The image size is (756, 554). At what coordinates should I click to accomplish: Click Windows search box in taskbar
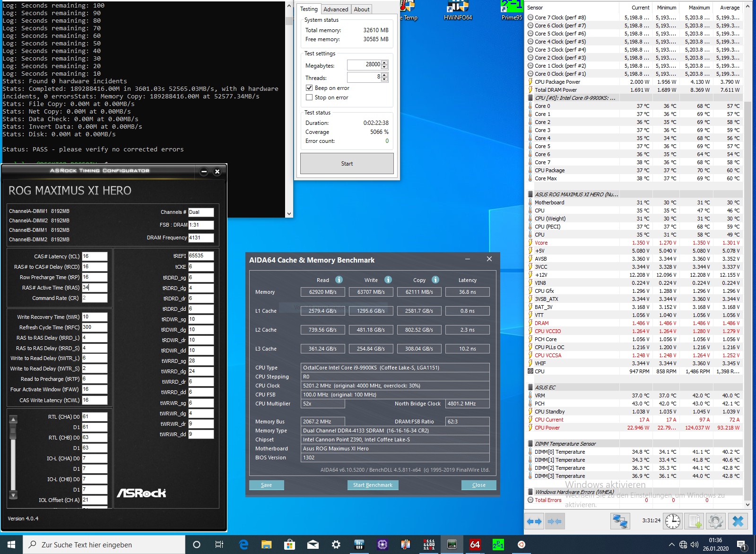(x=104, y=545)
